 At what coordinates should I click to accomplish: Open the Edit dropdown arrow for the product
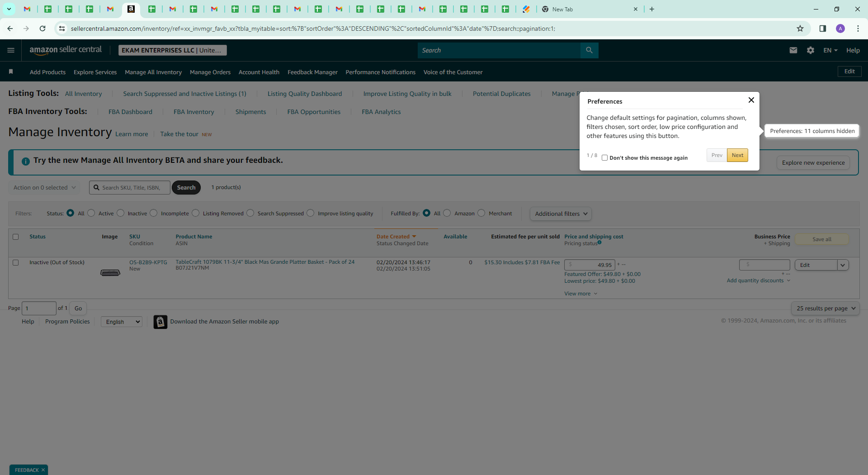click(843, 265)
